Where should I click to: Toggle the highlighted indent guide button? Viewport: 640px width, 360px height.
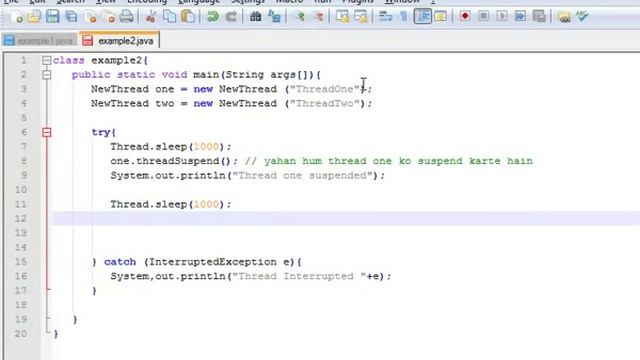point(423,17)
